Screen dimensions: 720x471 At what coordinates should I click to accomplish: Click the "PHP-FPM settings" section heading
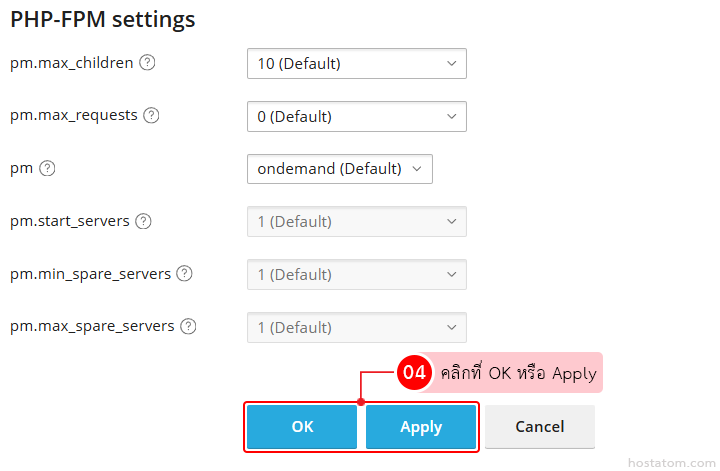103,19
